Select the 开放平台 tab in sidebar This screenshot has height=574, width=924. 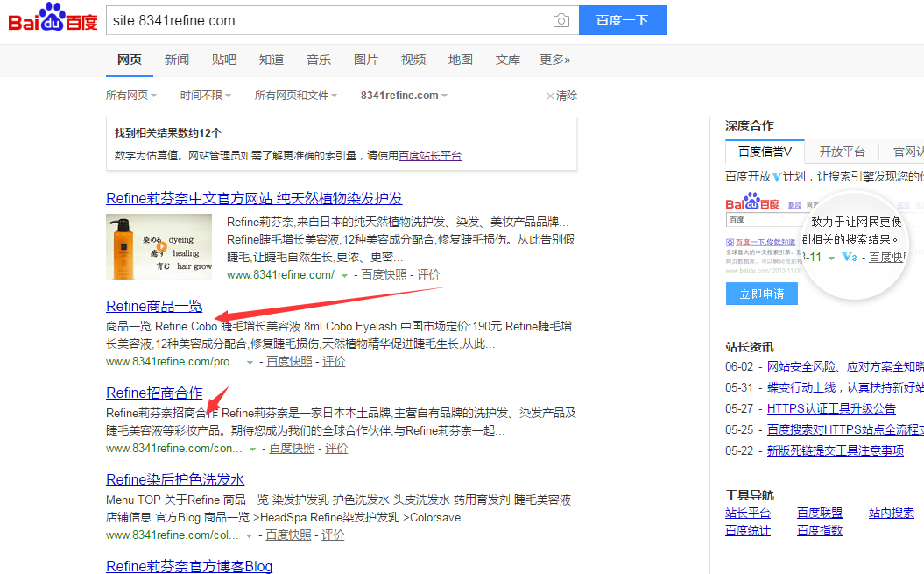pos(842,152)
